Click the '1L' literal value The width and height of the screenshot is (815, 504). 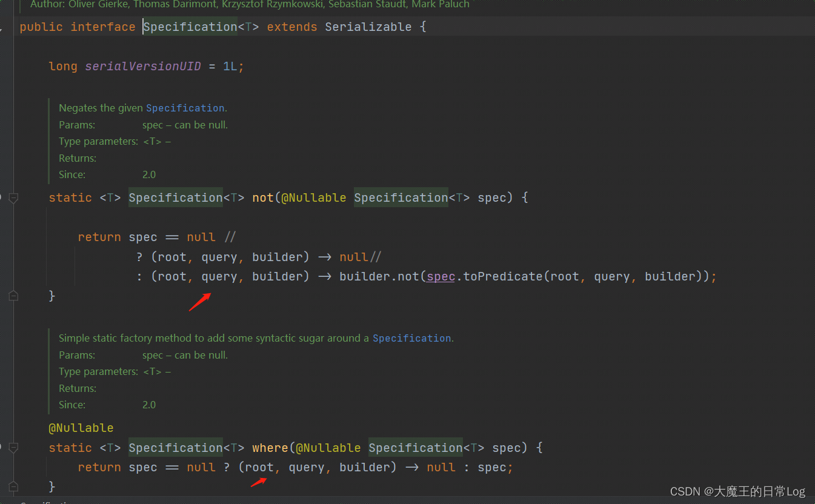click(230, 66)
